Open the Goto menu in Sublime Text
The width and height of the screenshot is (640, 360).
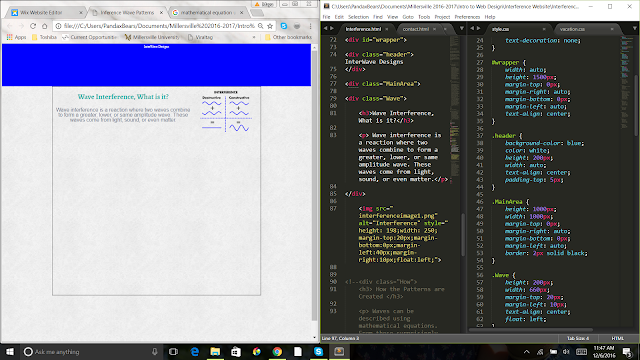(408, 17)
